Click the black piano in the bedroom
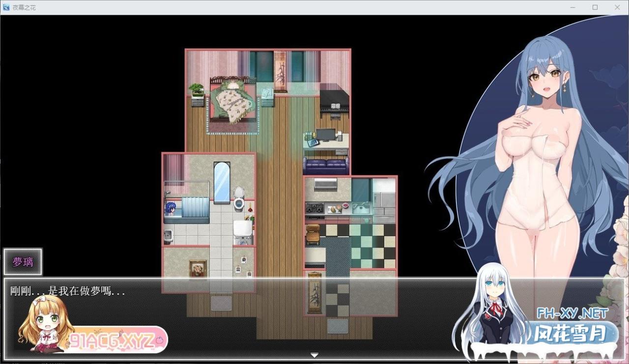 [x=334, y=104]
